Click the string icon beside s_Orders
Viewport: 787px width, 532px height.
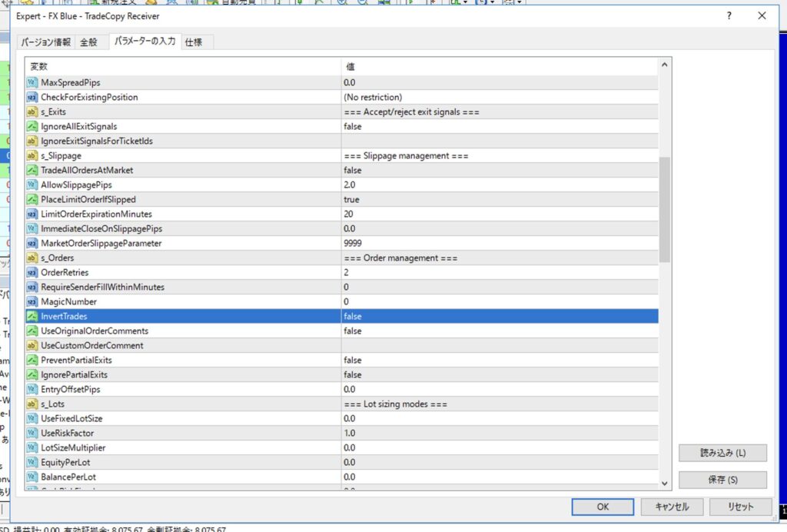pos(32,258)
